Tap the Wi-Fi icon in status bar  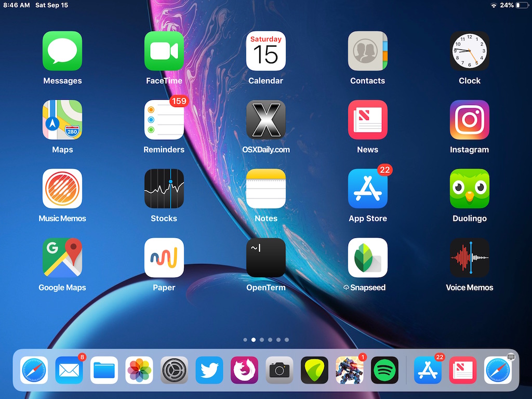click(x=494, y=5)
